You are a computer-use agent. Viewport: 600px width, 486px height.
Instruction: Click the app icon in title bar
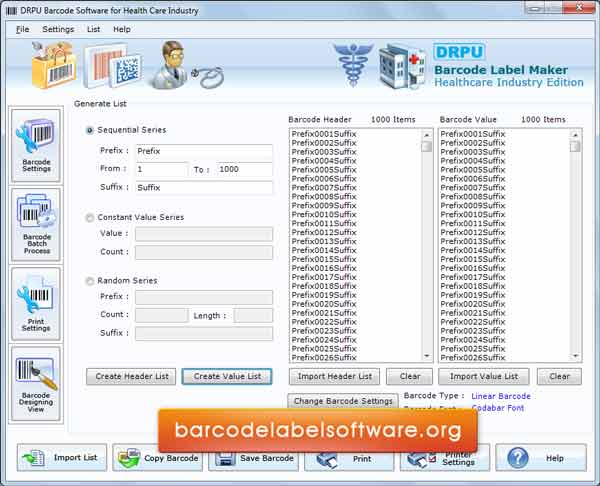click(x=11, y=11)
